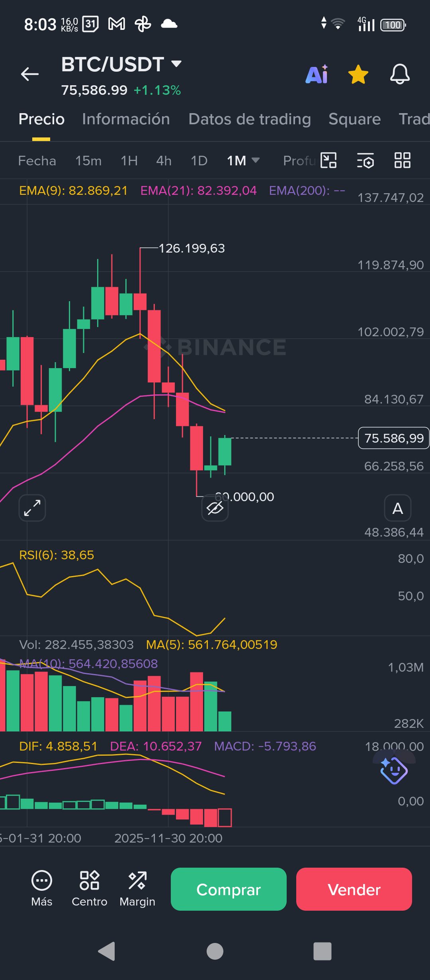Open the 1M interval dropdown arrow
The image size is (430, 980).
tap(256, 160)
